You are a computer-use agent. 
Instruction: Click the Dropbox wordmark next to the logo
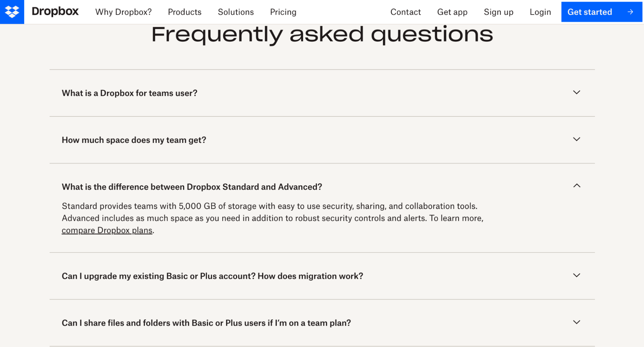55,12
